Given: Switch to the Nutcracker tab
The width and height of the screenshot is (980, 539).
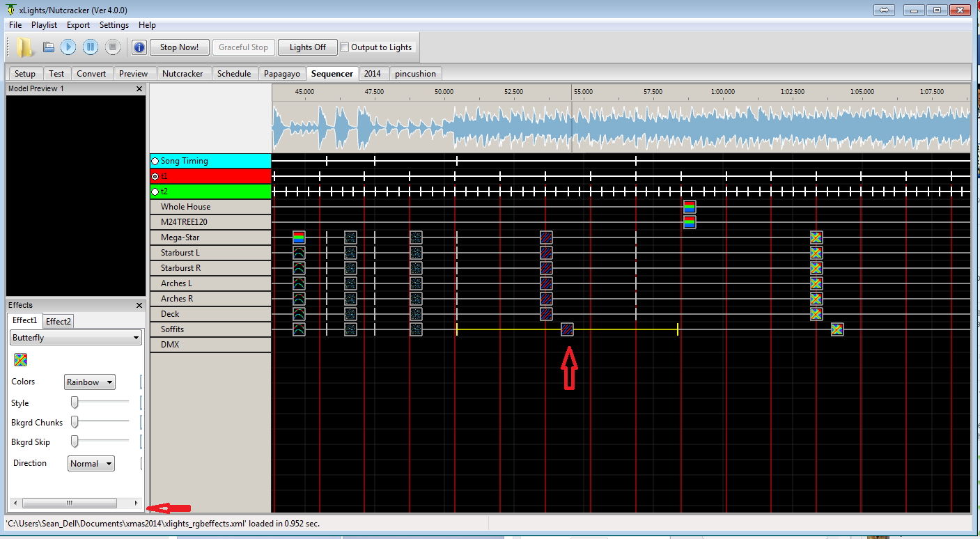Looking at the screenshot, I should [182, 73].
